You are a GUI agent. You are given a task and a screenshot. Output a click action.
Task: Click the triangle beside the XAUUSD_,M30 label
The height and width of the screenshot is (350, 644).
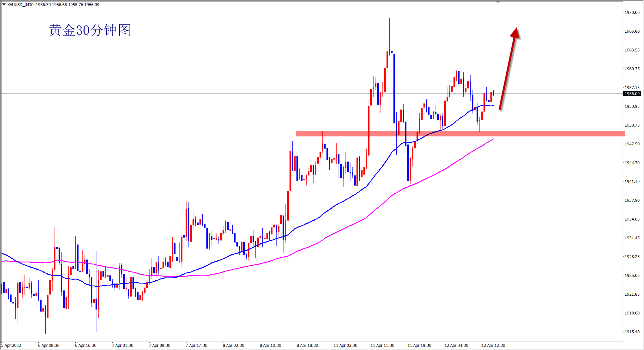(x=4, y=5)
